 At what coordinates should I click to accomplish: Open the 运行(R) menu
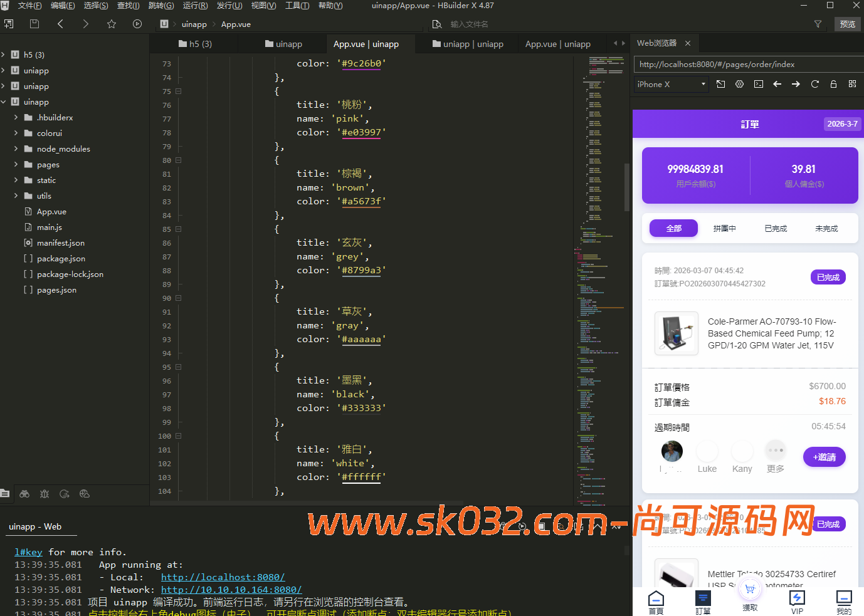coord(195,6)
